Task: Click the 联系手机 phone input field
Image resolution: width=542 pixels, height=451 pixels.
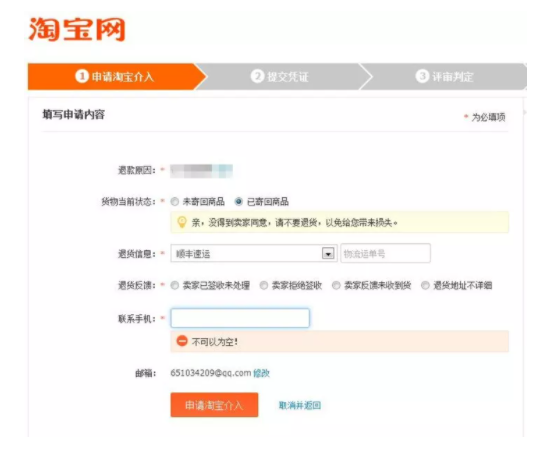Action: coord(240,318)
